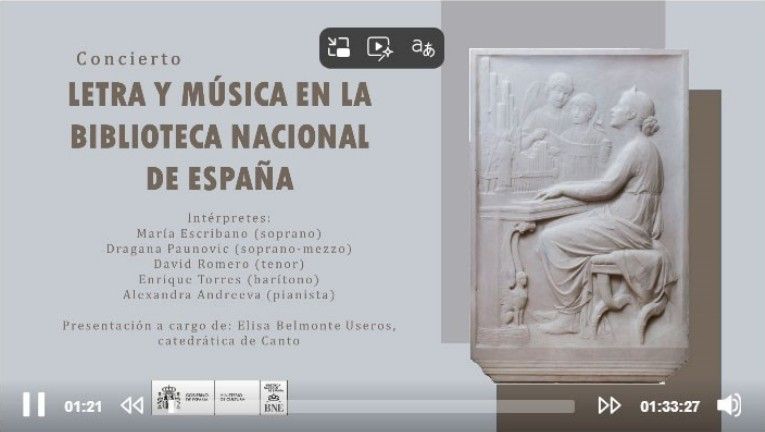The height and width of the screenshot is (432, 765).
Task: Click the text 'María Escribano (soprano)'
Action: (229, 233)
